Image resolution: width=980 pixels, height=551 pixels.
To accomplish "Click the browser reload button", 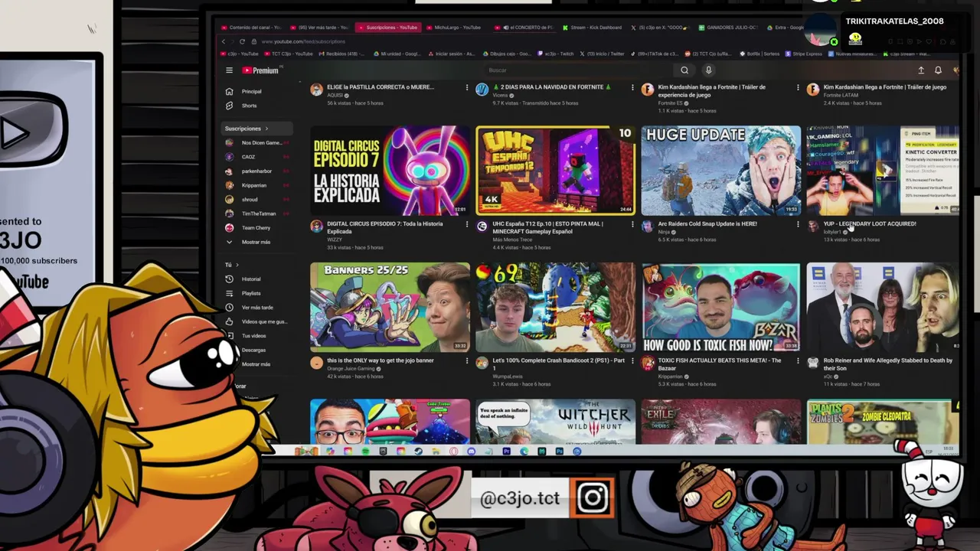I will tap(242, 41).
